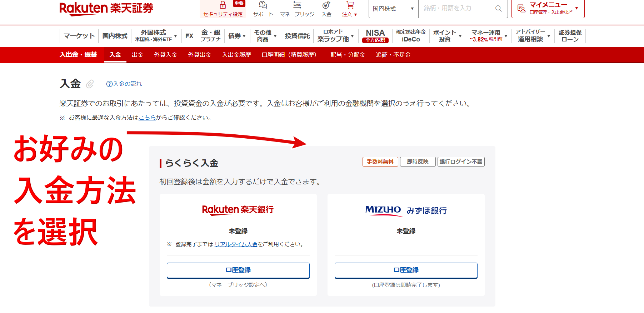Click 未登録 status under 楽天銀行
The height and width of the screenshot is (313, 644).
tap(238, 231)
